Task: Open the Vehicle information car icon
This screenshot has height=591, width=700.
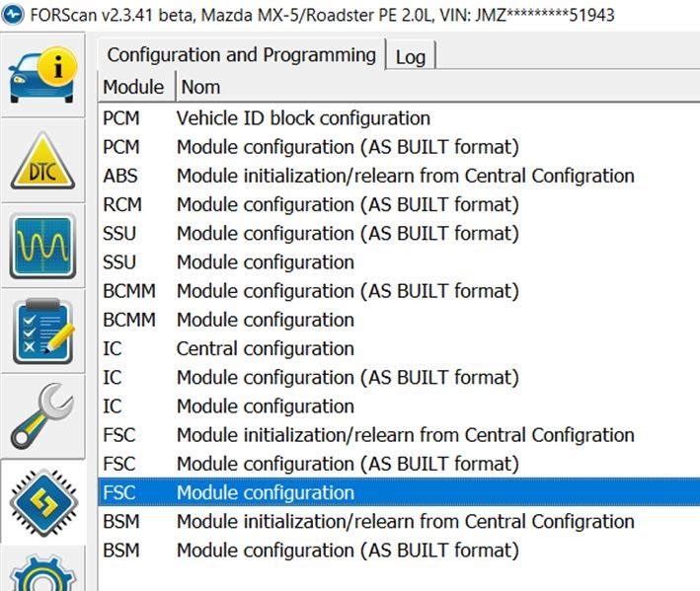Action: click(x=42, y=74)
